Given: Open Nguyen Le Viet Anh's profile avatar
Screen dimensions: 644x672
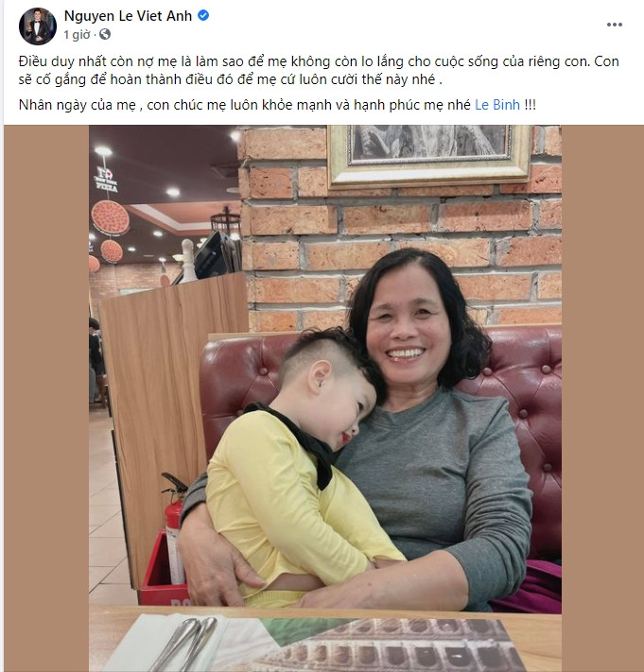Looking at the screenshot, I should 38,26.
